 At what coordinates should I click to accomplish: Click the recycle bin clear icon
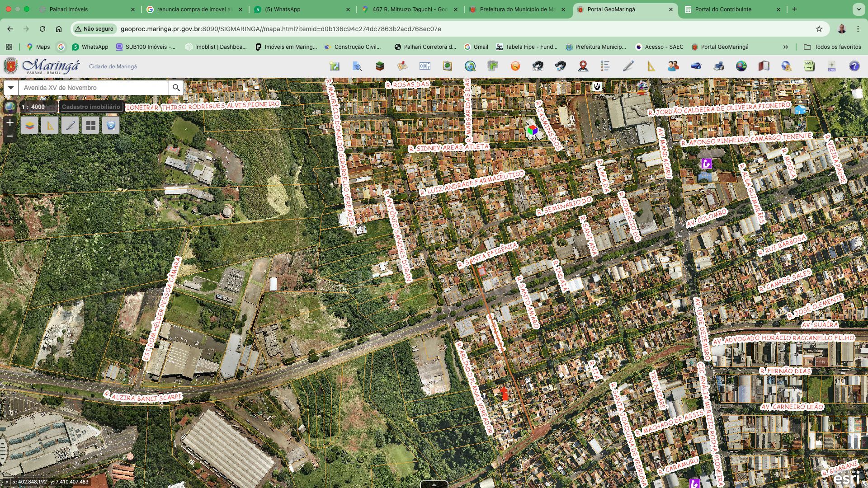[111, 125]
